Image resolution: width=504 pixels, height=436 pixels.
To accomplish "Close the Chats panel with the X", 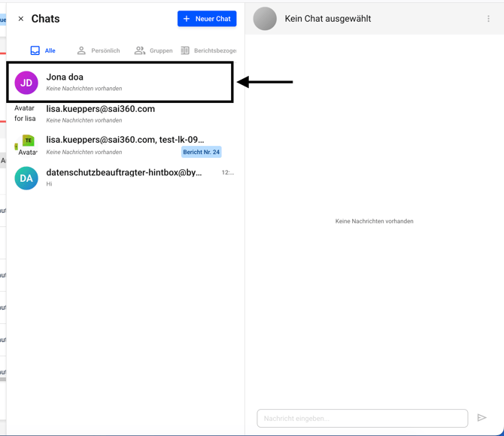I will click(x=20, y=19).
